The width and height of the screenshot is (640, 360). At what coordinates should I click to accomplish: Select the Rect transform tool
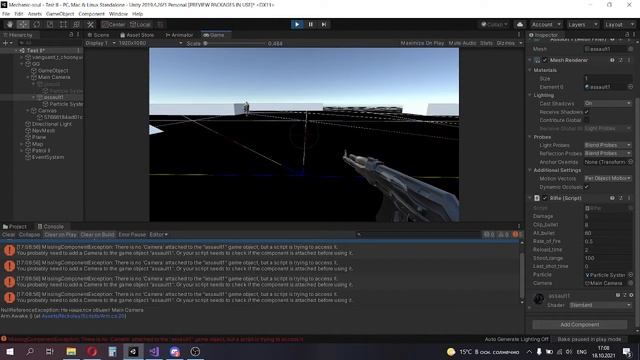[63, 24]
